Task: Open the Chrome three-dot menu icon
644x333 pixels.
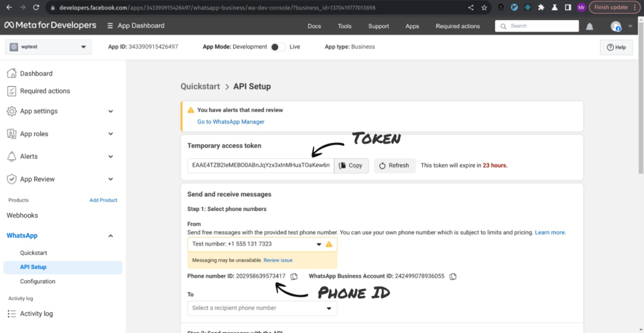Action: [x=635, y=8]
